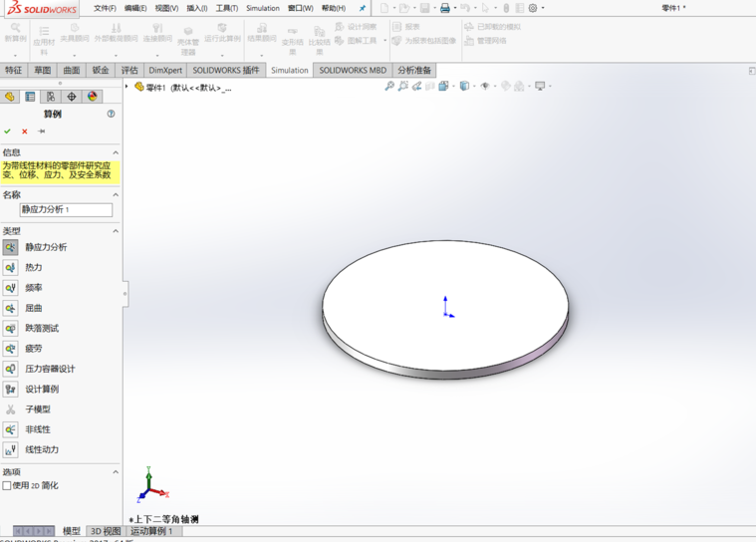Image resolution: width=756 pixels, height=542 pixels.
Task: Select the 跌落测试 drop test icon
Action: pyautogui.click(x=10, y=329)
